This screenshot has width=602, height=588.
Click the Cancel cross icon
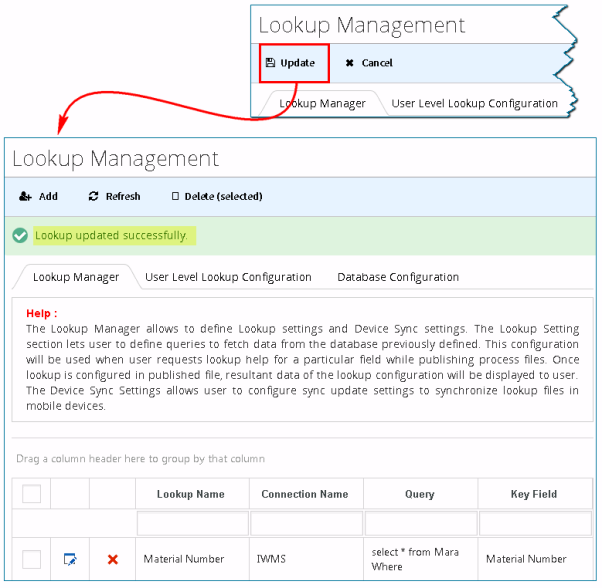349,63
